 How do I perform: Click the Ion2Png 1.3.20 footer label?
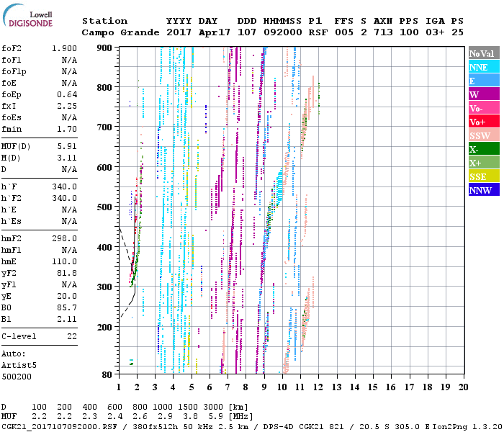click(468, 426)
